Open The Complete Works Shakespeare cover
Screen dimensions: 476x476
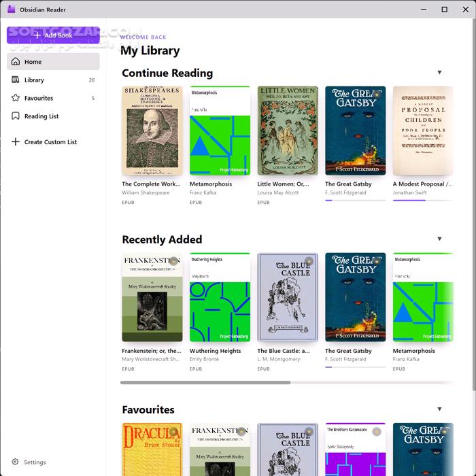point(152,131)
